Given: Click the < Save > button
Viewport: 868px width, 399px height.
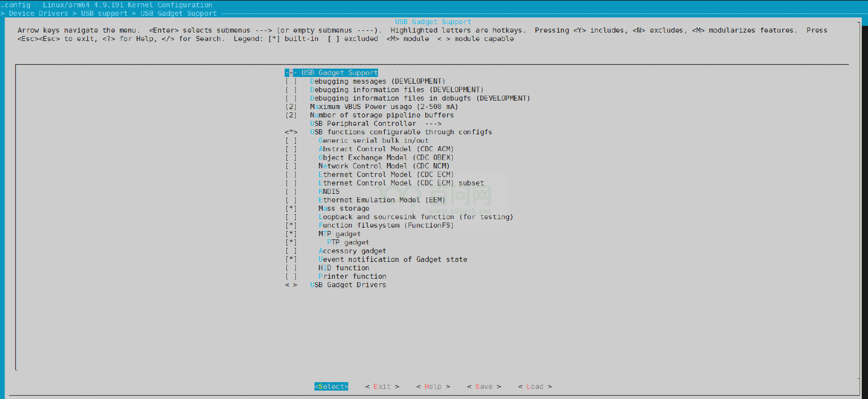Looking at the screenshot, I should click(484, 387).
